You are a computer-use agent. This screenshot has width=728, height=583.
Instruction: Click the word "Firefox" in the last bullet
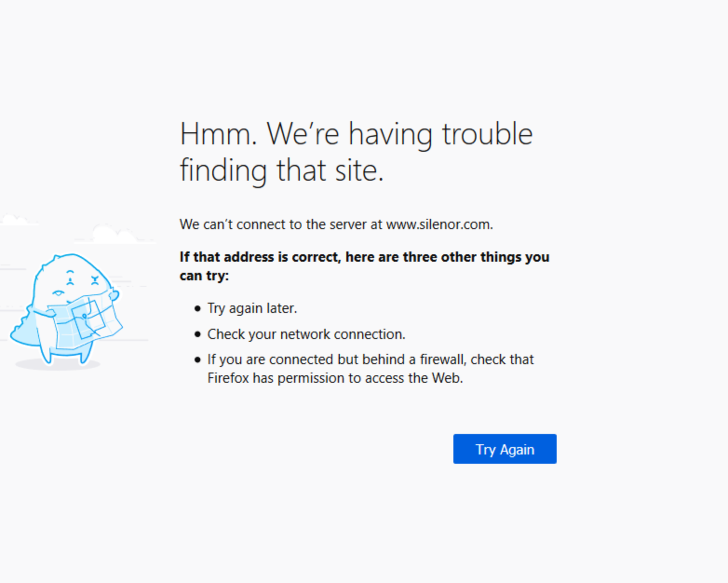click(x=229, y=378)
